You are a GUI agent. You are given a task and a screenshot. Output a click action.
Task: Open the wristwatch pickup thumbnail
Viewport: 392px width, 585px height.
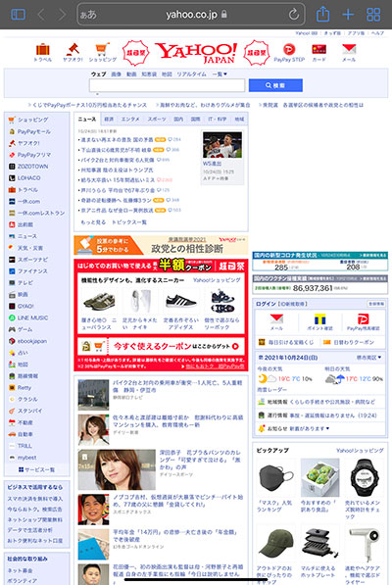tap(365, 478)
